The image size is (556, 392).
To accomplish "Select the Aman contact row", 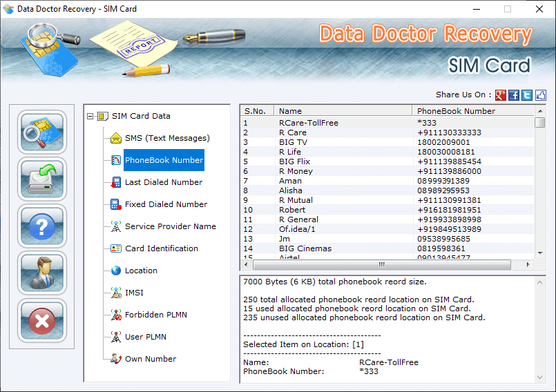I will (387, 181).
